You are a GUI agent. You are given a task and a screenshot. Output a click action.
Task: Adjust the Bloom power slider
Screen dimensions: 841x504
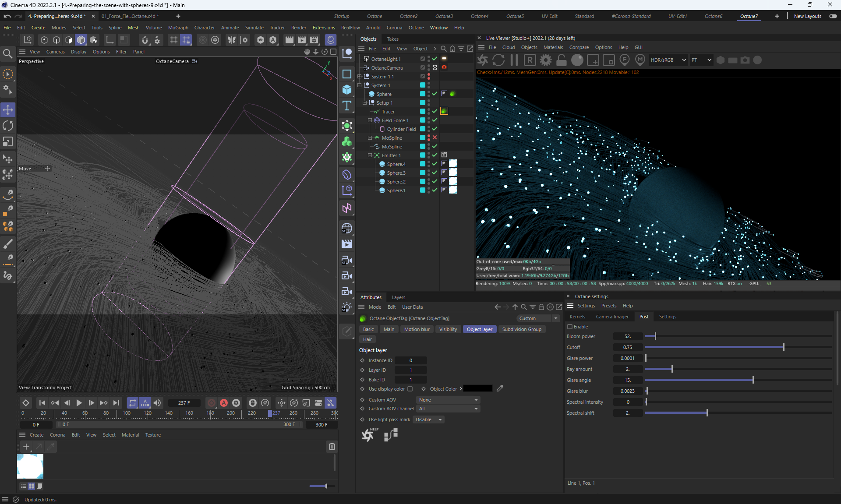tap(655, 336)
